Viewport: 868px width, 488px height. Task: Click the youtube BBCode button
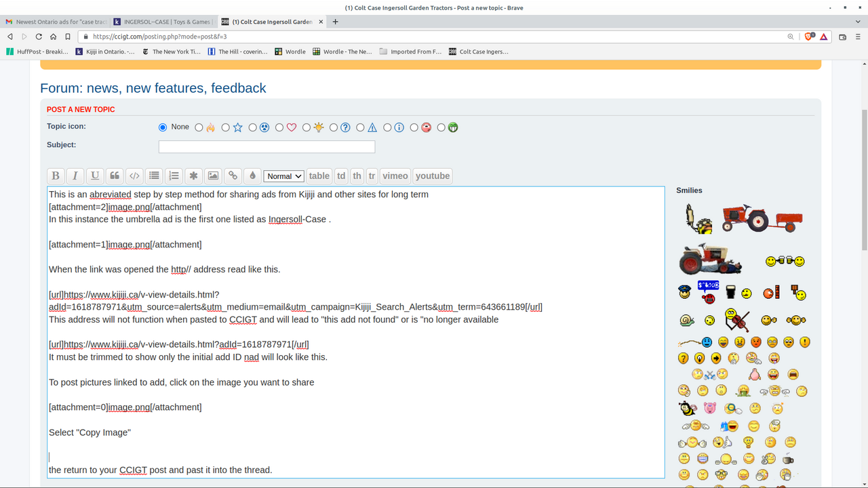(433, 176)
